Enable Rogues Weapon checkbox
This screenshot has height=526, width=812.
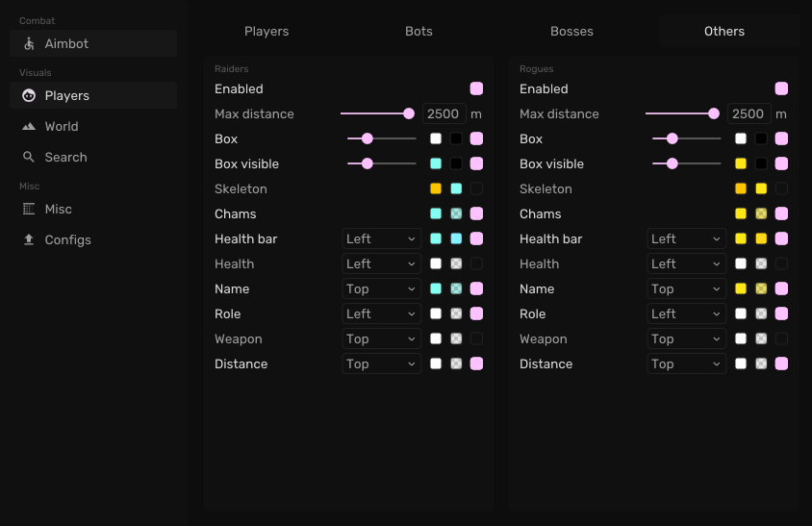pyautogui.click(x=781, y=338)
